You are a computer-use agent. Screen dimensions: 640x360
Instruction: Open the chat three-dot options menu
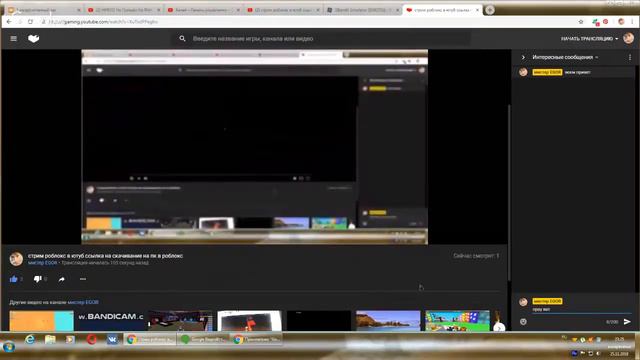(x=630, y=57)
